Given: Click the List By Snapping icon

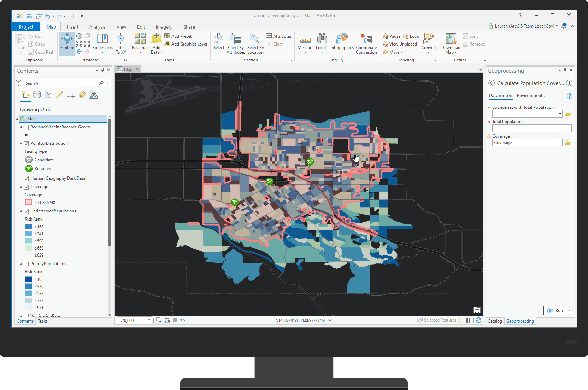Looking at the screenshot, I should point(71,95).
